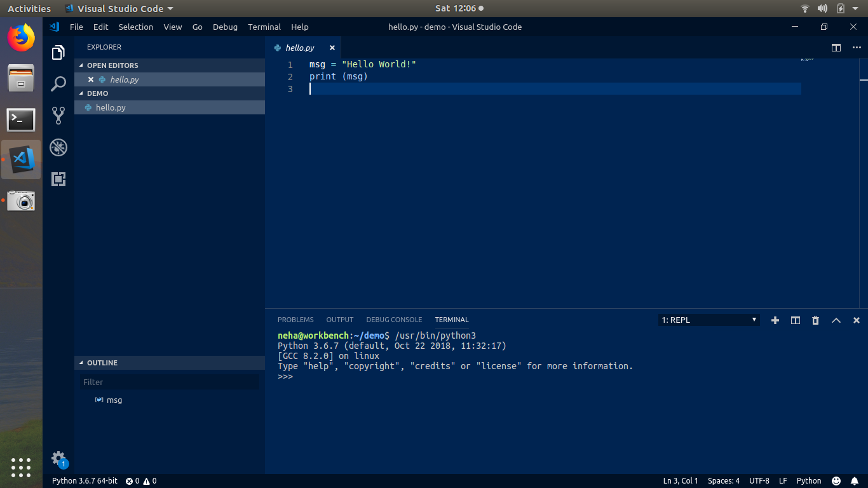Select the Terminal panel tab
The image size is (868, 488).
point(452,320)
